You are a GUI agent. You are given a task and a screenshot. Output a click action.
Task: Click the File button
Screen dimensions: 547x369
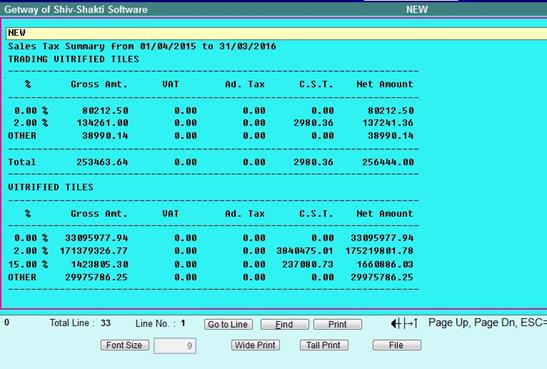(397, 345)
